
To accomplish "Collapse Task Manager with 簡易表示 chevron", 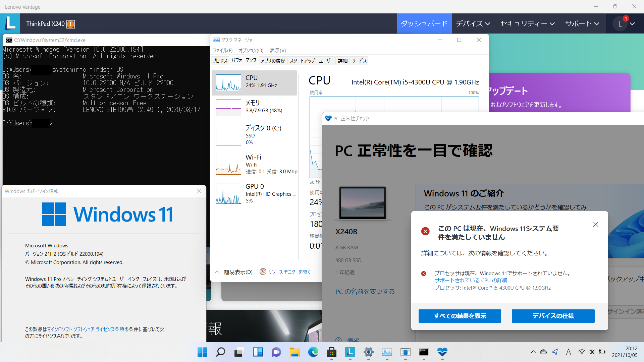I will (x=217, y=272).
